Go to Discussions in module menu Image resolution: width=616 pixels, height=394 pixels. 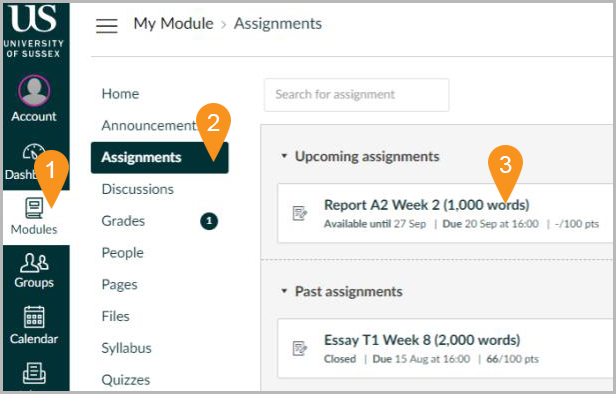click(138, 189)
